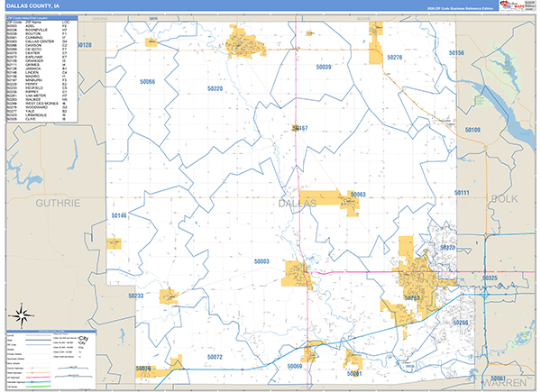541x392 pixels.
Task: Click the 50167 label at Minburn
Action: 300,128
